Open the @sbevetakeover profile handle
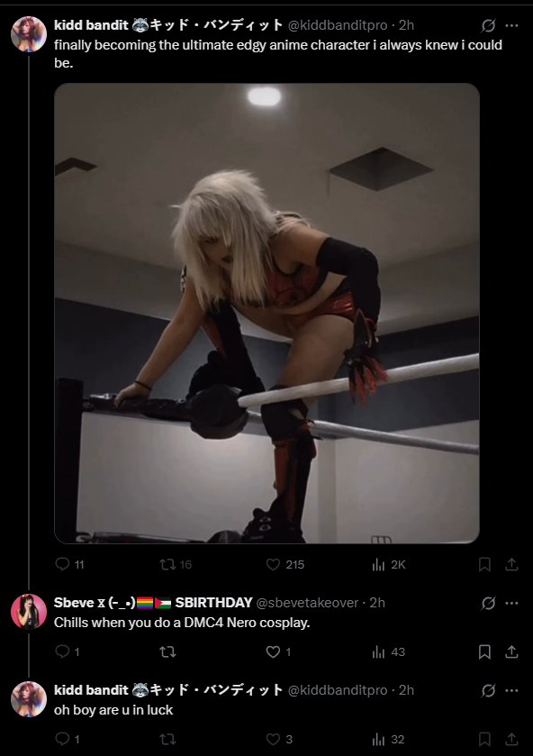 pos(307,603)
